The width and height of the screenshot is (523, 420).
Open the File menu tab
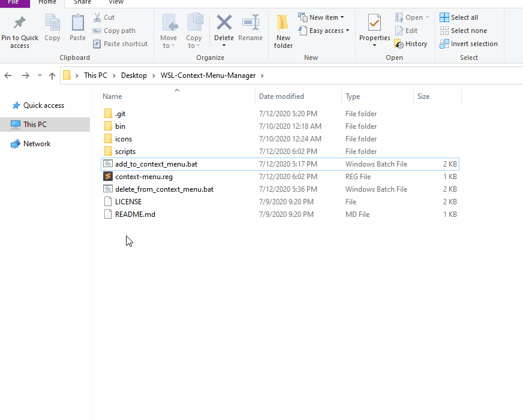(x=14, y=2)
